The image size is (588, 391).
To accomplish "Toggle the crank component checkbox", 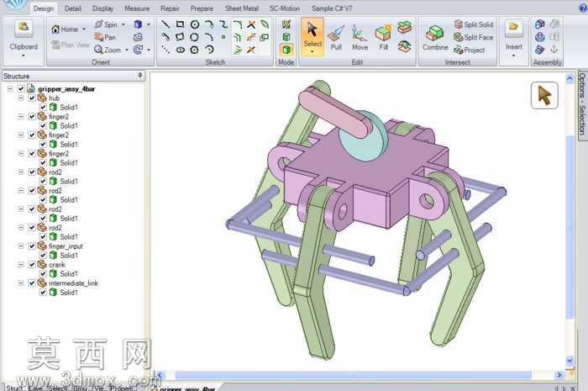I will click(32, 265).
